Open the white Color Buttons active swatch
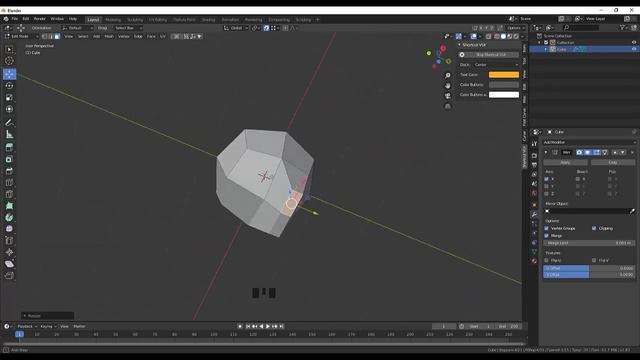 coord(504,95)
